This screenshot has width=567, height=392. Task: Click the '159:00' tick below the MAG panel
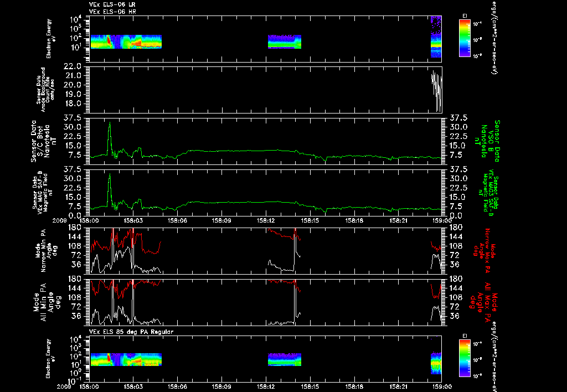442,220
